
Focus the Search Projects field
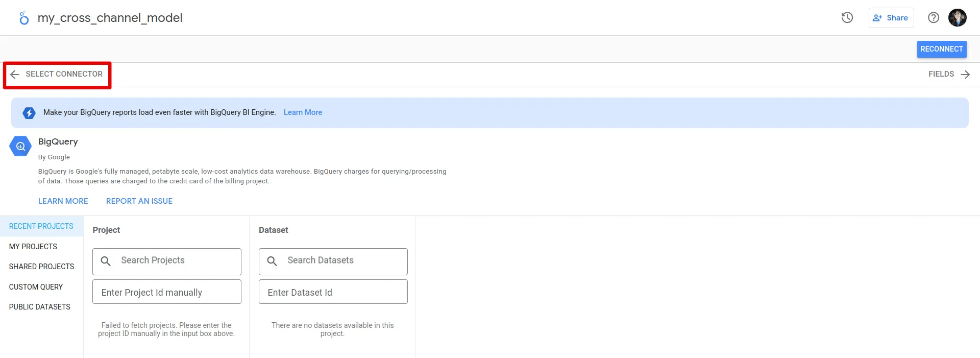click(x=167, y=261)
